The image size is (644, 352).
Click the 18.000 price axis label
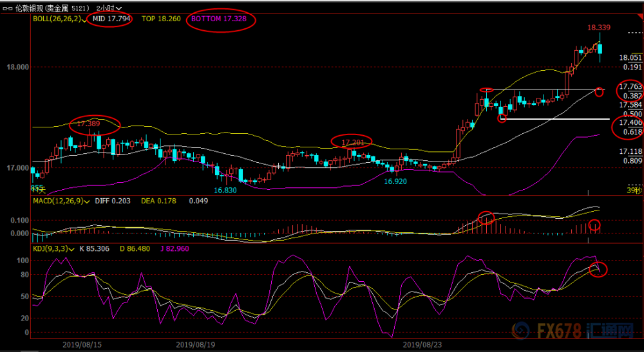pyautogui.click(x=17, y=68)
